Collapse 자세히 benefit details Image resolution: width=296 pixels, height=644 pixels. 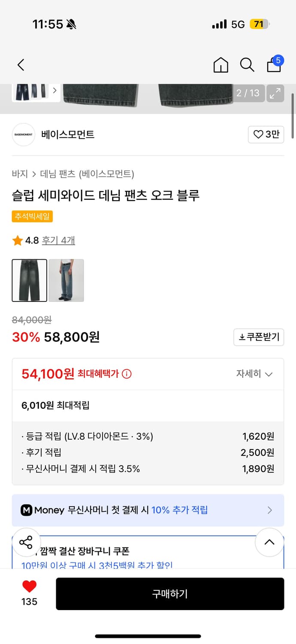point(254,374)
